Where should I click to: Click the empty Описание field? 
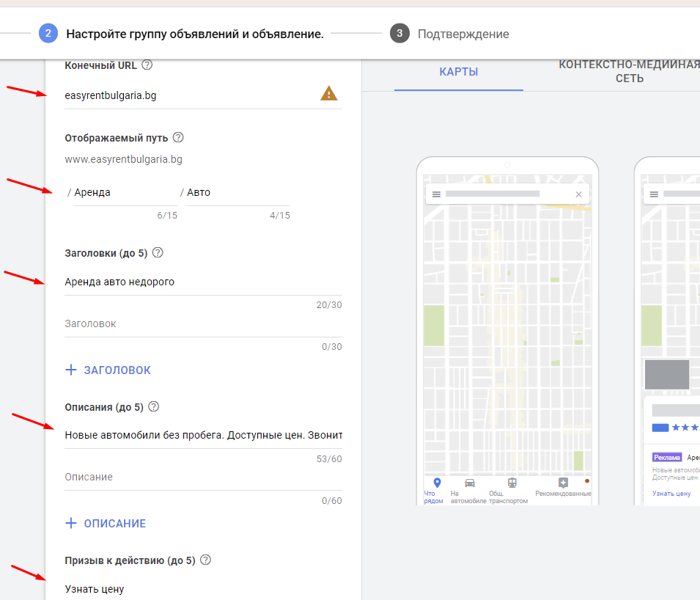pos(203,478)
